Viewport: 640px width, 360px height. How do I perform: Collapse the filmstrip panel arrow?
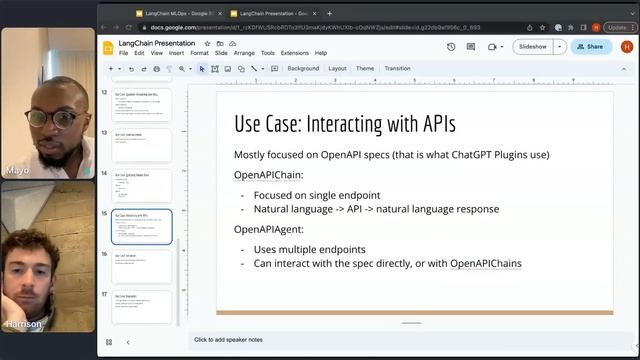(128, 342)
